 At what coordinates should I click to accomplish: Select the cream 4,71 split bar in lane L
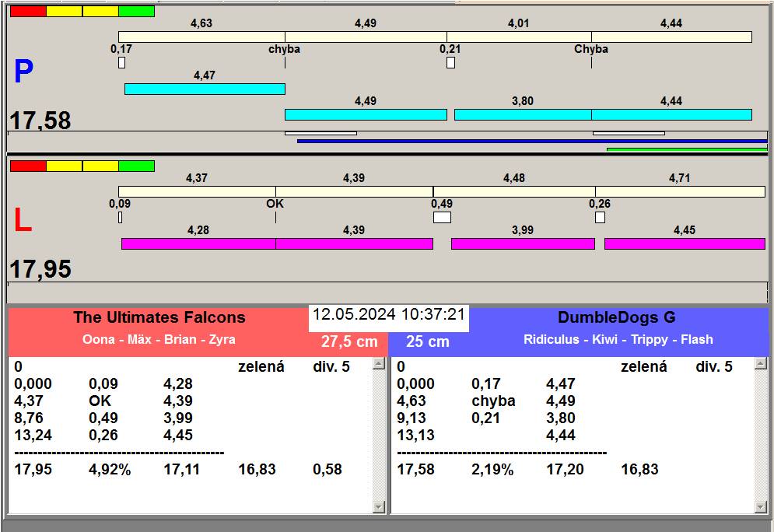coord(680,191)
